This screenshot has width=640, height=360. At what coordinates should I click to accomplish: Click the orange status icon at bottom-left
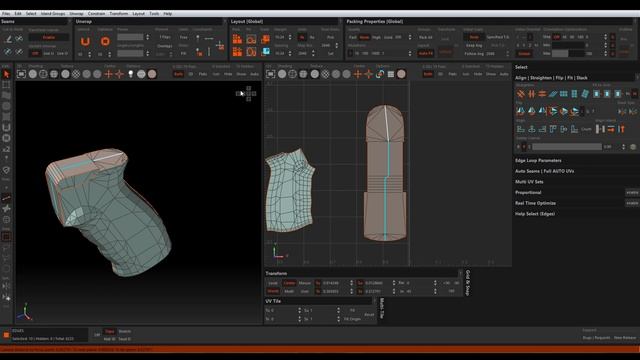(6, 335)
